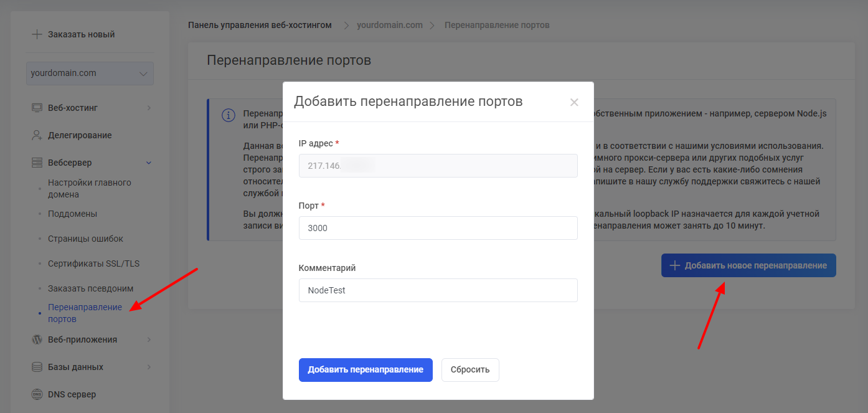The image size is (868, 413).
Task: Collapse the Вебсервер section chevron
Action: pos(149,163)
